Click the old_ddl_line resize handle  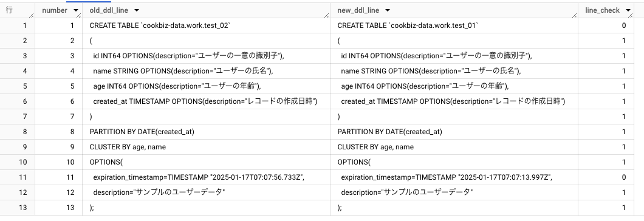point(326,15)
